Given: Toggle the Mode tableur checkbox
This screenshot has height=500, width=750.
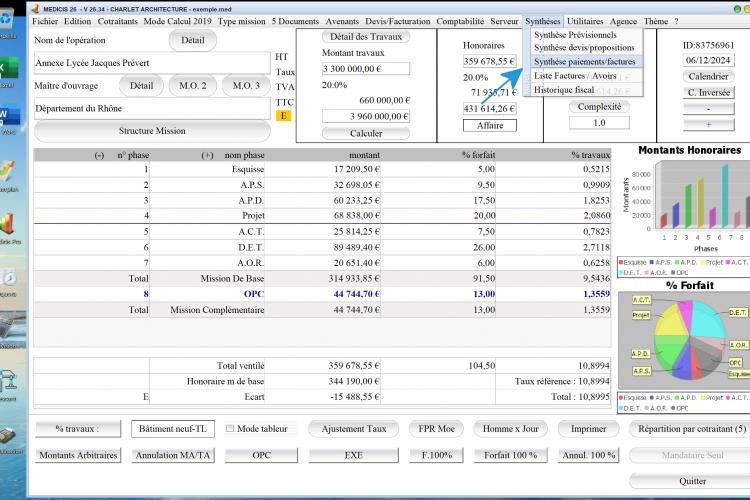Looking at the screenshot, I should [230, 429].
